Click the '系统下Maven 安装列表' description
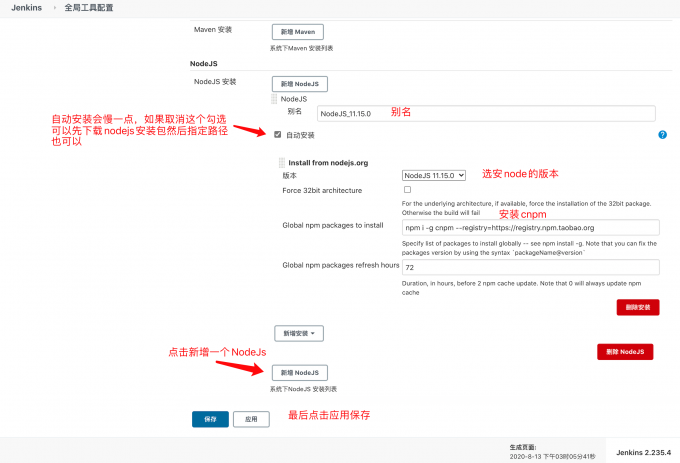Image resolution: width=680 pixels, height=463 pixels. tap(301, 48)
